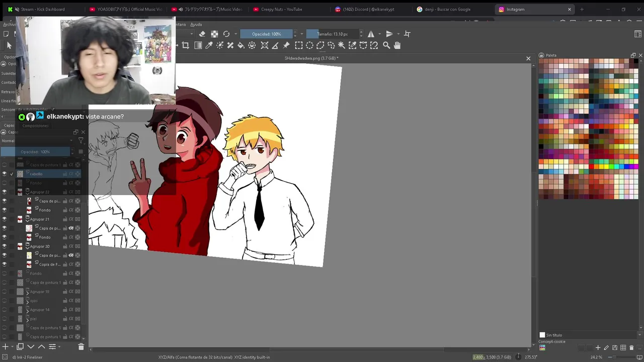Hide the Agrupar 21 group layer
Viewport: 644px width, 362px height.
click(5, 219)
